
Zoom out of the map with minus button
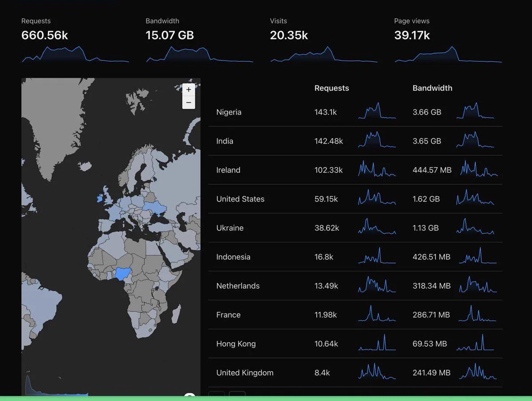tap(188, 102)
